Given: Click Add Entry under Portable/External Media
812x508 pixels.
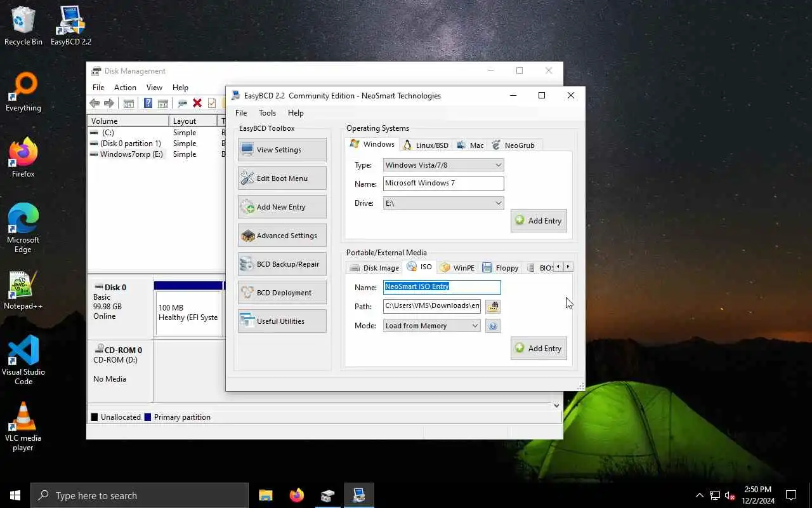Looking at the screenshot, I should point(539,349).
